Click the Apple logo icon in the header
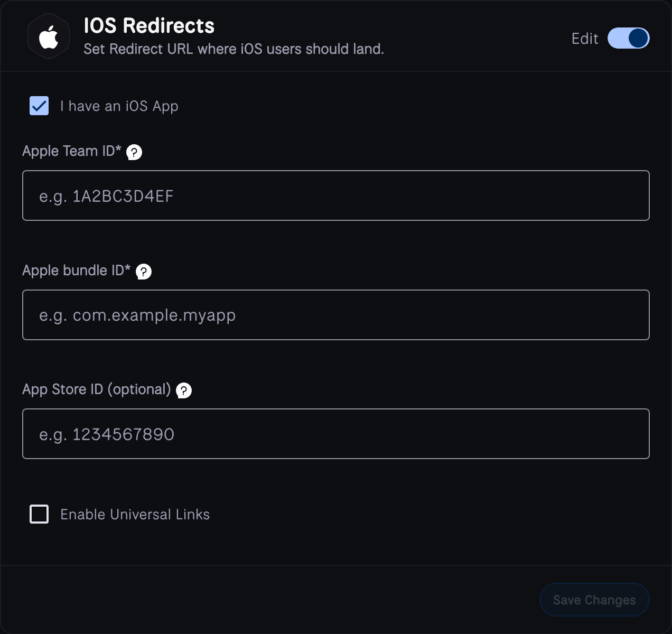The height and width of the screenshot is (634, 672). 48,35
